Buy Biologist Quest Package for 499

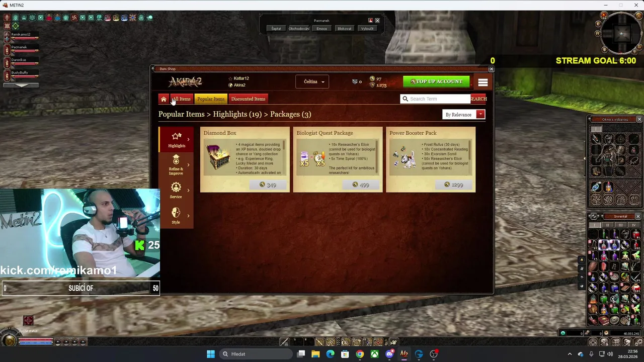(x=361, y=185)
